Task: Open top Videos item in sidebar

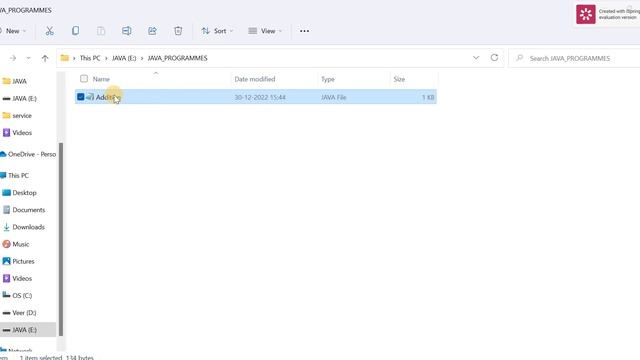Action: (x=17, y=133)
